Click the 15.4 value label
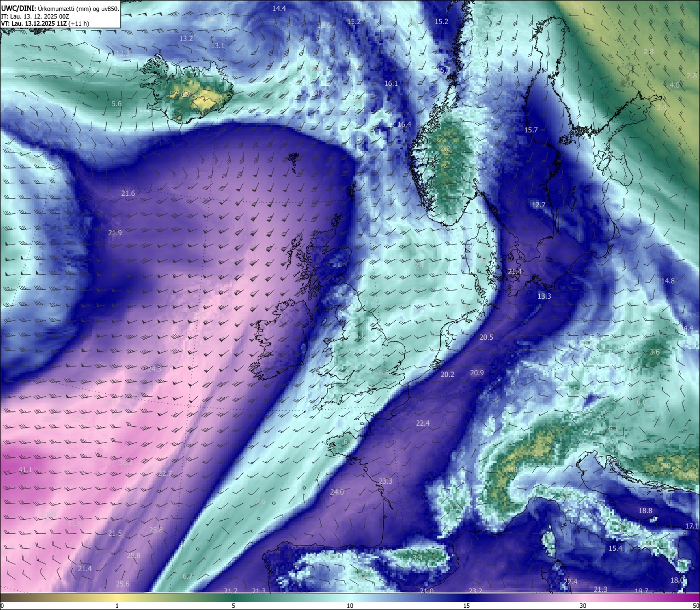The width and height of the screenshot is (700, 610). (615, 548)
